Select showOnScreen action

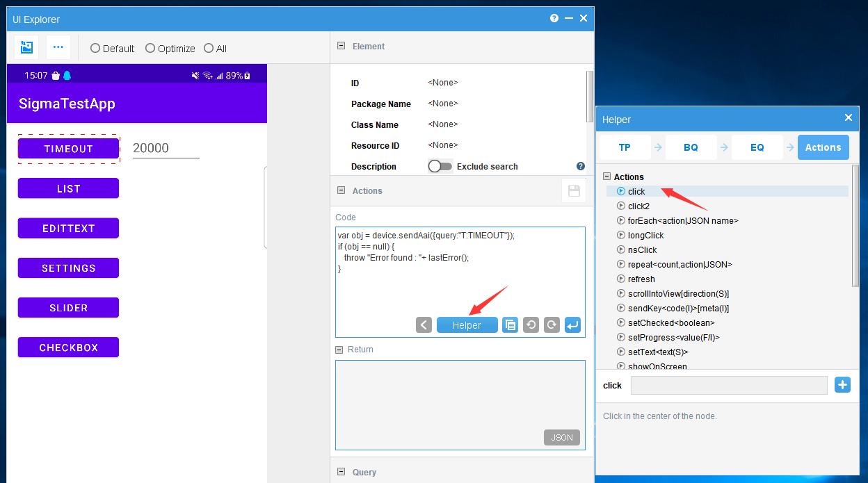click(x=657, y=366)
